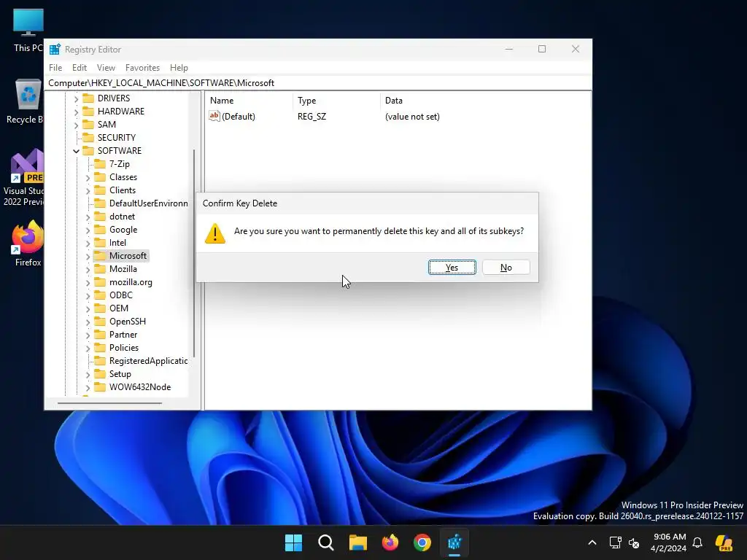The image size is (747, 560).
Task: Select the ODBC folder icon
Action: pos(99,295)
